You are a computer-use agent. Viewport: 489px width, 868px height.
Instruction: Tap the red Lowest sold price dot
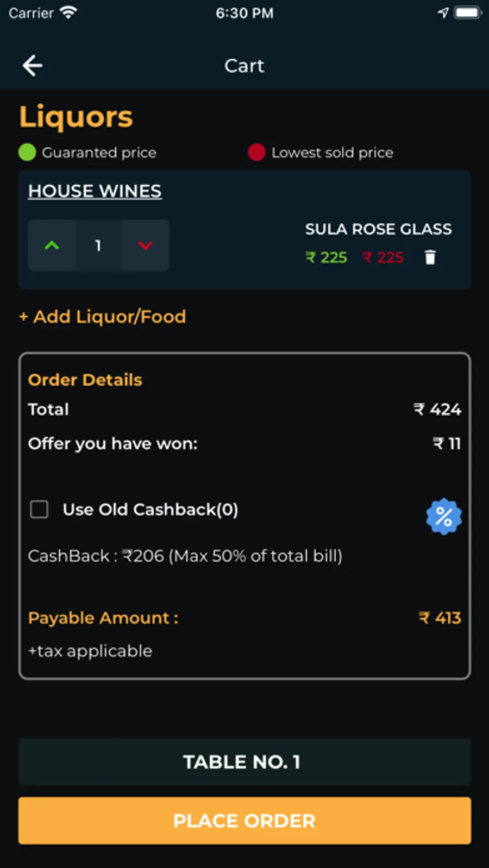click(256, 153)
